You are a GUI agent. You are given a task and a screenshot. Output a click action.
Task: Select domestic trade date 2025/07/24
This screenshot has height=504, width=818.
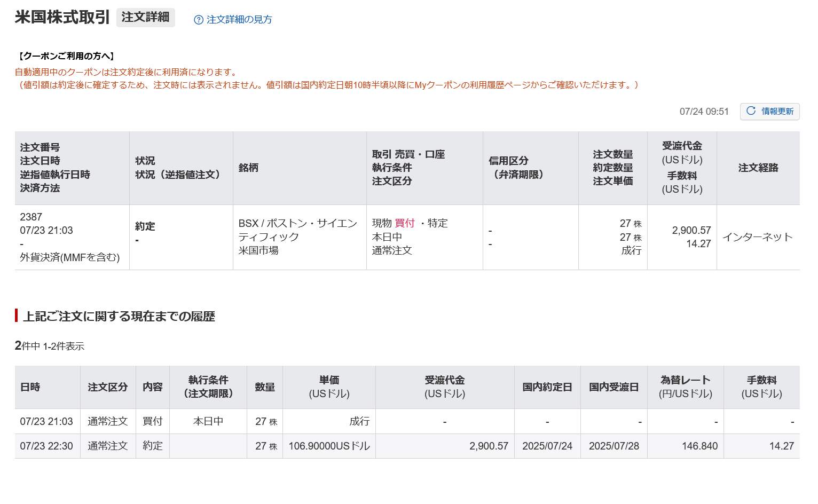pos(547,446)
